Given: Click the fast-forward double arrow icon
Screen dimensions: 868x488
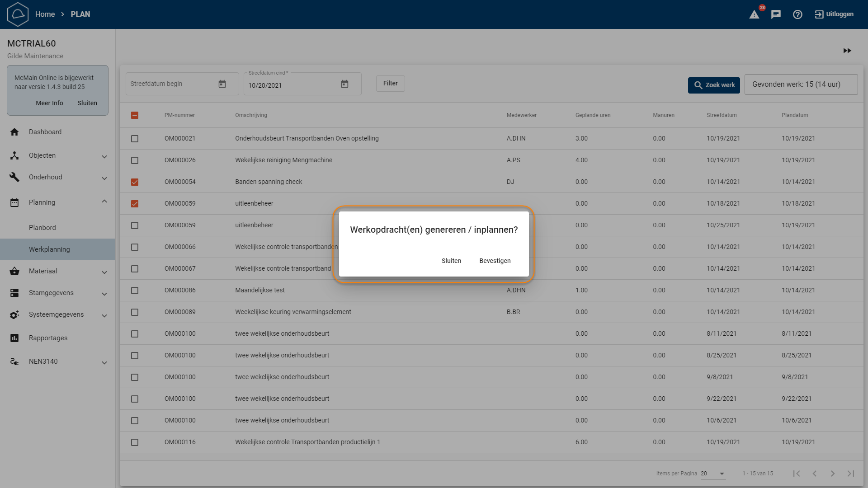Looking at the screenshot, I should pyautogui.click(x=847, y=51).
